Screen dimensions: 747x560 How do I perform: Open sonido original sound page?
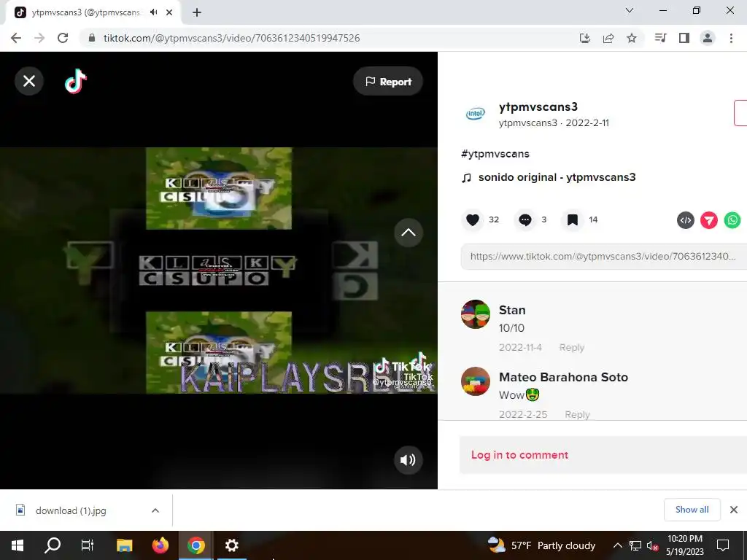(x=557, y=177)
